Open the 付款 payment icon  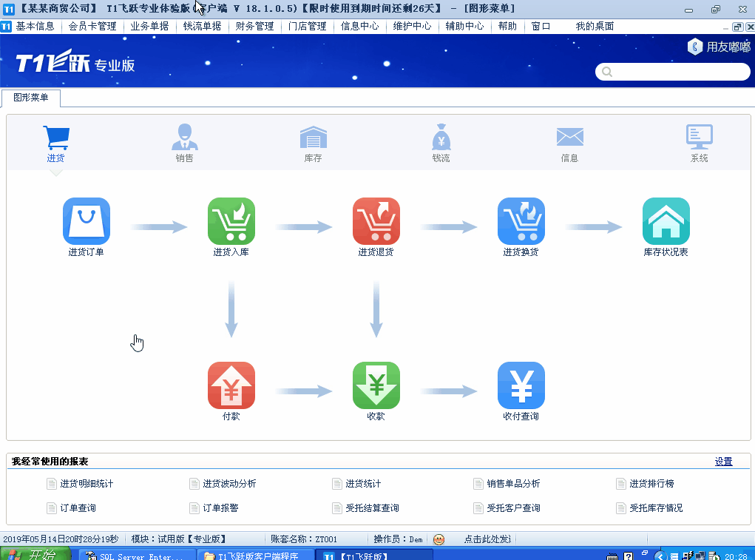pyautogui.click(x=231, y=385)
